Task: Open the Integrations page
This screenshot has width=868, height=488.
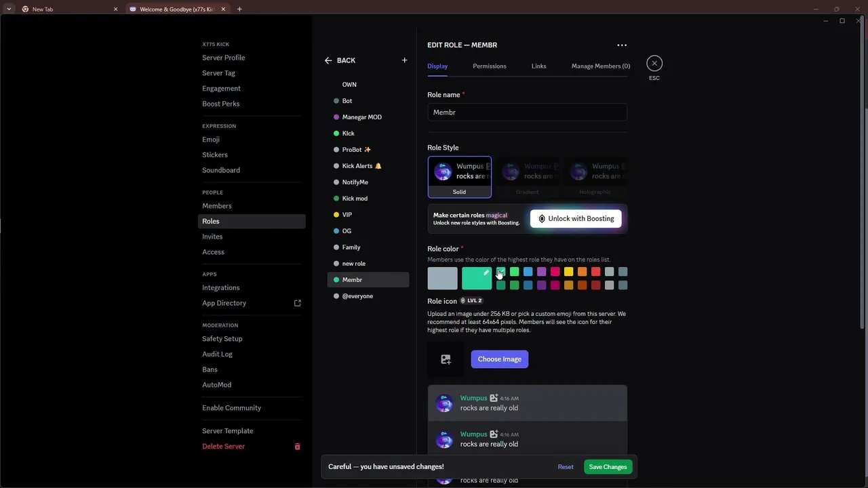Action: [x=252, y=288]
